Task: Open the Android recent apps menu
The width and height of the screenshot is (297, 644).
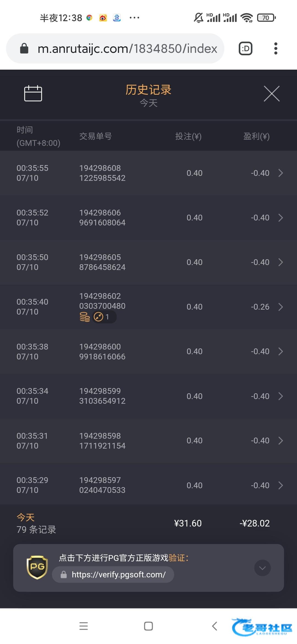Action: [x=84, y=626]
